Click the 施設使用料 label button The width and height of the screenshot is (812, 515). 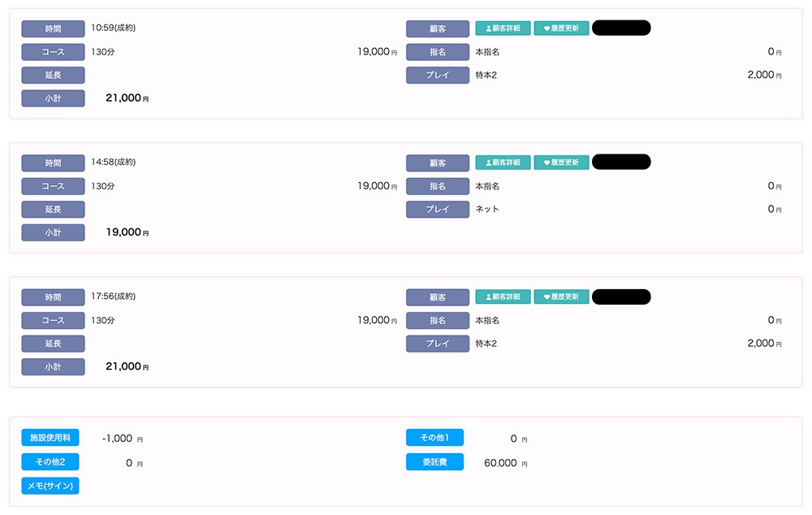point(50,438)
